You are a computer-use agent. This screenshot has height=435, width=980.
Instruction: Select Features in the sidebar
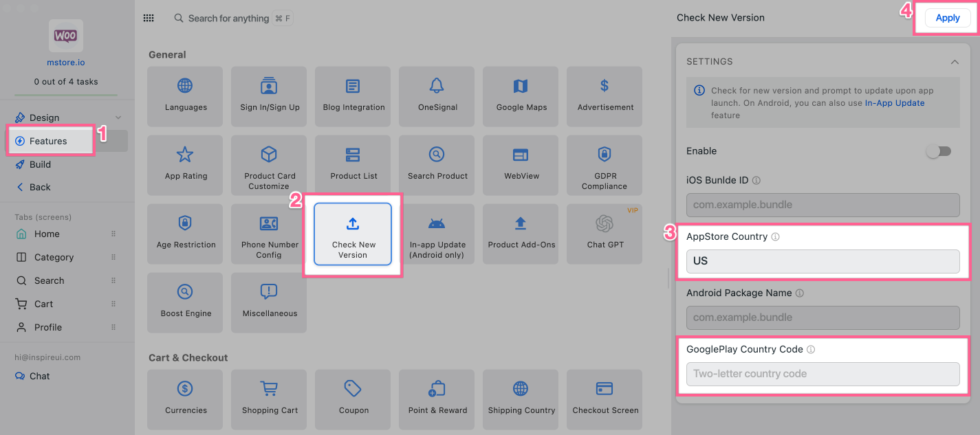[x=48, y=141]
